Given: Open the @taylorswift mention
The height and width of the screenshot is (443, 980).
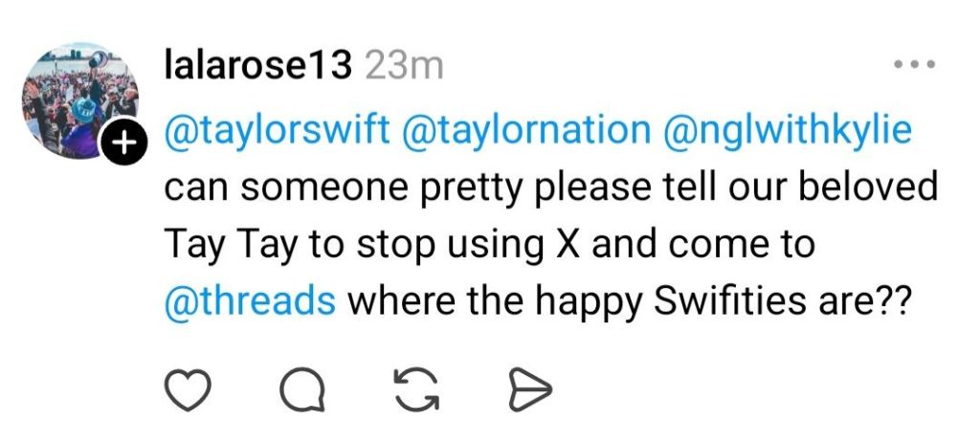Looking at the screenshot, I should [x=278, y=130].
